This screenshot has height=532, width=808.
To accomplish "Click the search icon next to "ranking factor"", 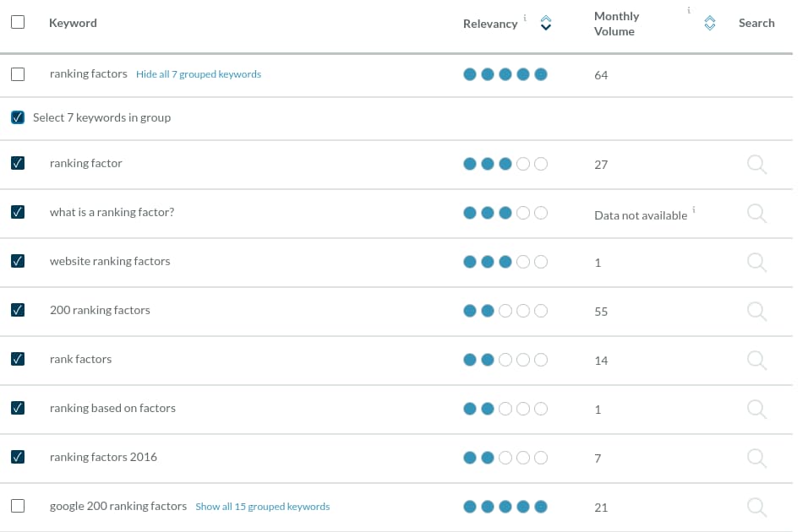I will [x=756, y=164].
